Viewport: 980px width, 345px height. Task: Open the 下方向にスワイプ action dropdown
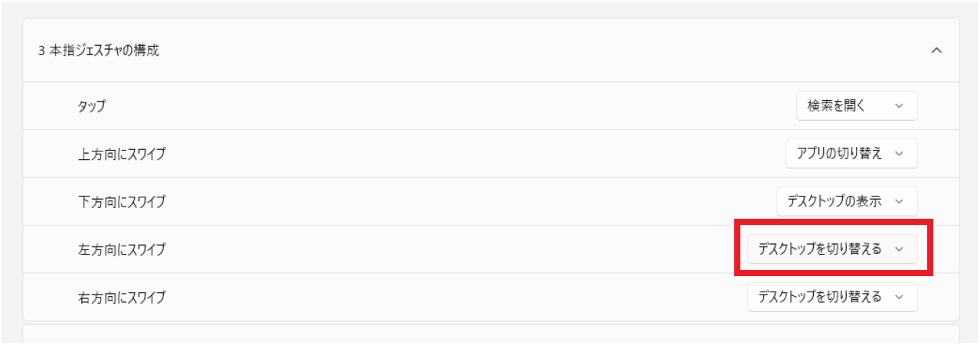pyautogui.click(x=846, y=201)
